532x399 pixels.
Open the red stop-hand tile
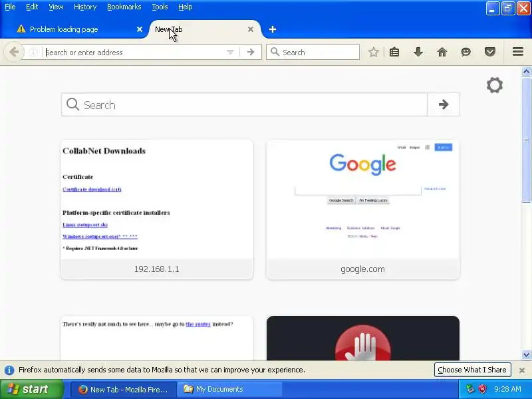[x=363, y=338]
